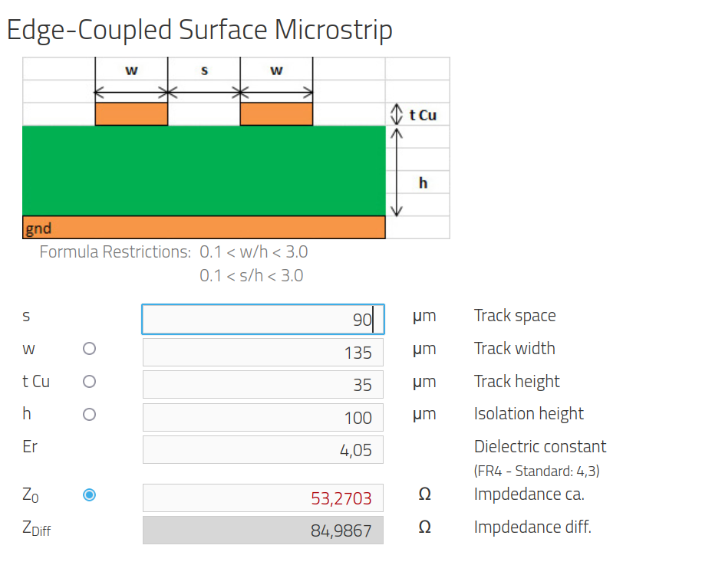Click the s spacing label above tracks
The width and height of the screenshot is (702, 588).
coord(203,71)
